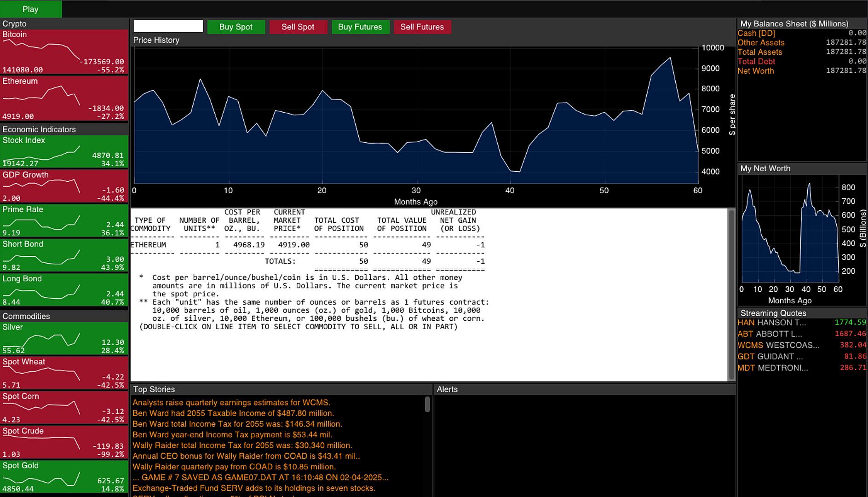Click the Sell Futures button
868x497 pixels.
coord(422,27)
